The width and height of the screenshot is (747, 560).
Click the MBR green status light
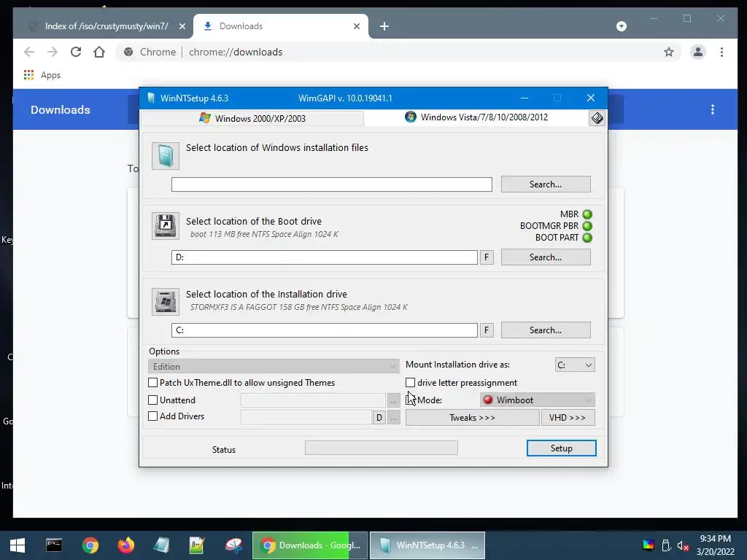[x=587, y=214]
